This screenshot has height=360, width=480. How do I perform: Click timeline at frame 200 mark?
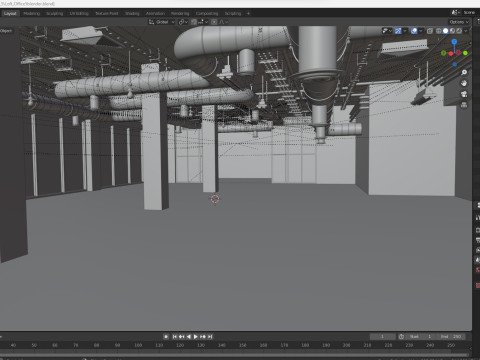pos(347,345)
